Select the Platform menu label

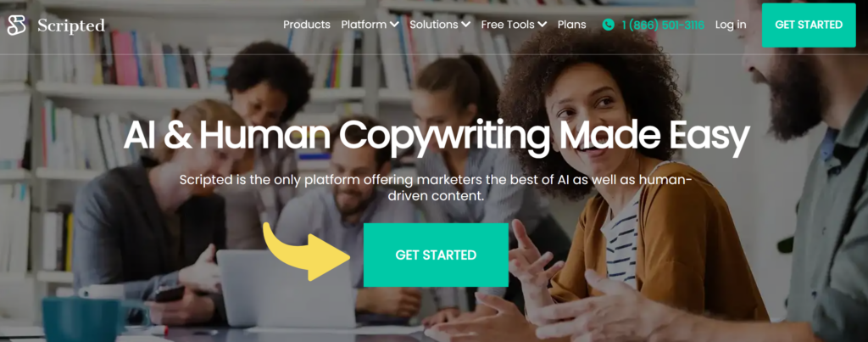click(x=364, y=25)
